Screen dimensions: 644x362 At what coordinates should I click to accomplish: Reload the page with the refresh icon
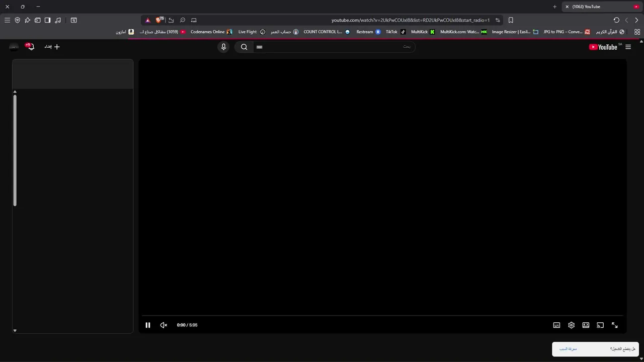click(616, 20)
